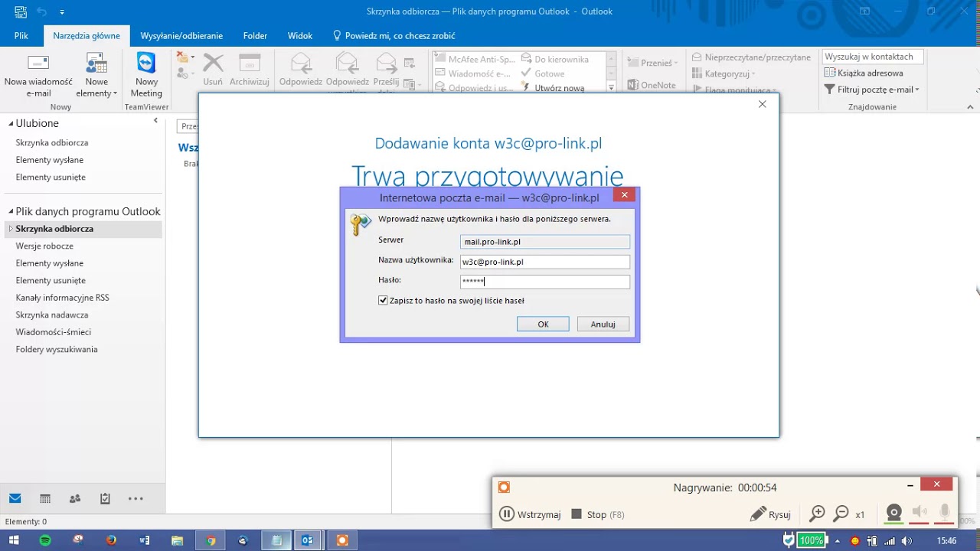This screenshot has width=980, height=551.
Task: Switch to People view icon
Action: (75, 498)
